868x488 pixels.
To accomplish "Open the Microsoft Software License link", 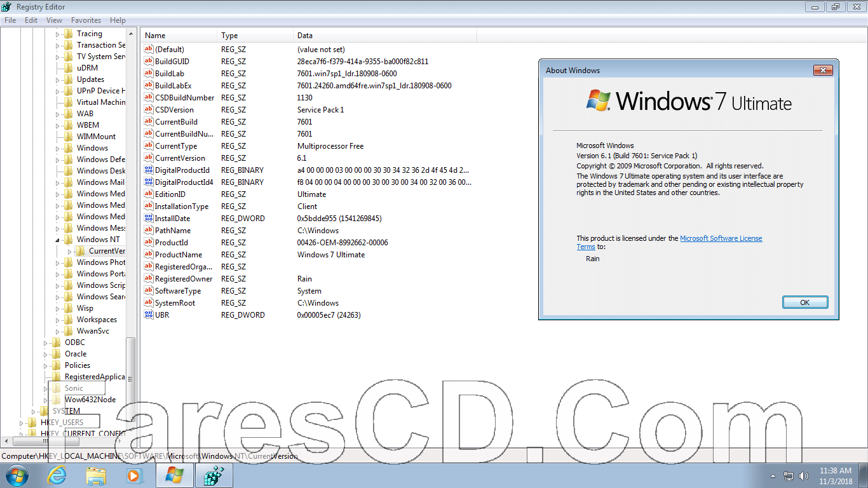I will tap(721, 238).
